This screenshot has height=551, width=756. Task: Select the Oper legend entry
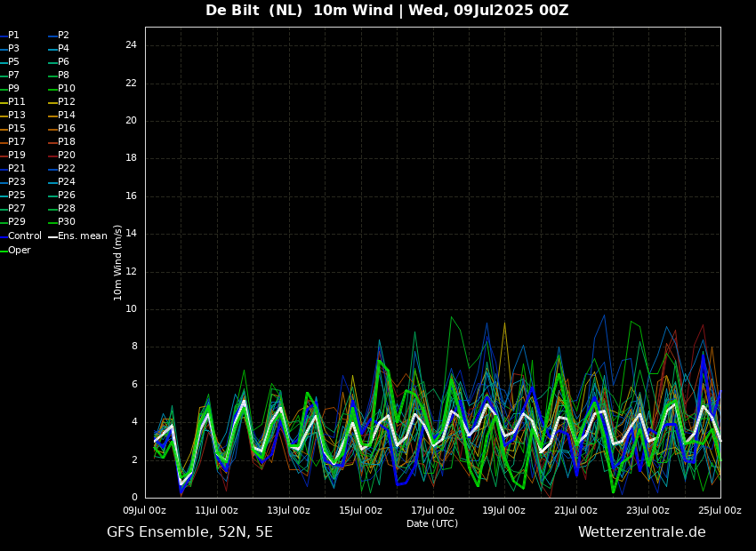point(20,251)
